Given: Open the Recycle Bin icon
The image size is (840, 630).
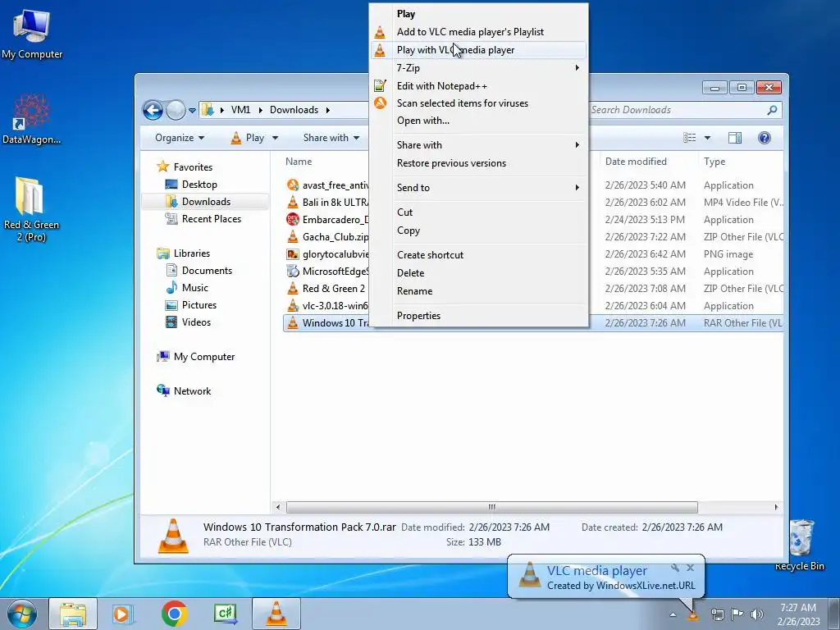Looking at the screenshot, I should [801, 545].
